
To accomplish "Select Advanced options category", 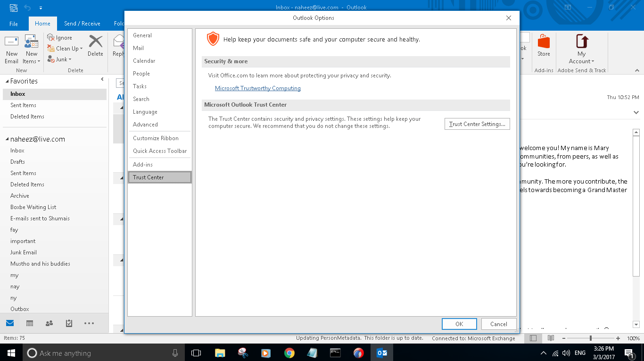I will 160,125.
